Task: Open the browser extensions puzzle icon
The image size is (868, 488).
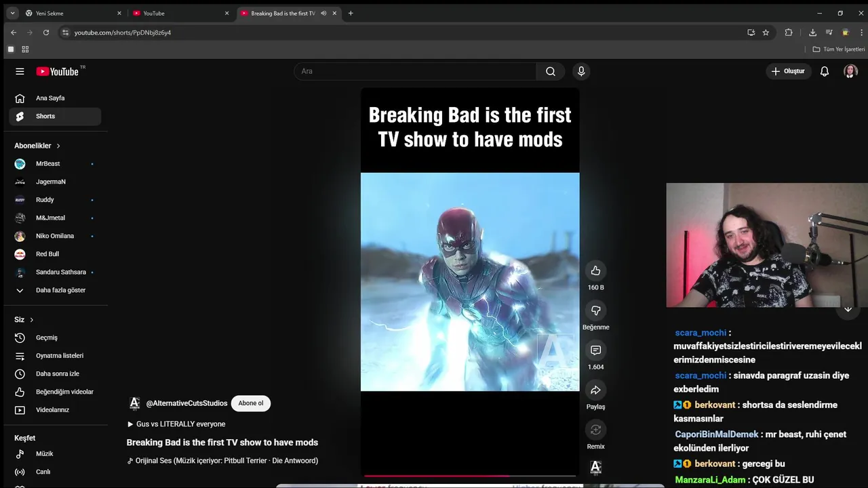Action: pyautogui.click(x=789, y=32)
